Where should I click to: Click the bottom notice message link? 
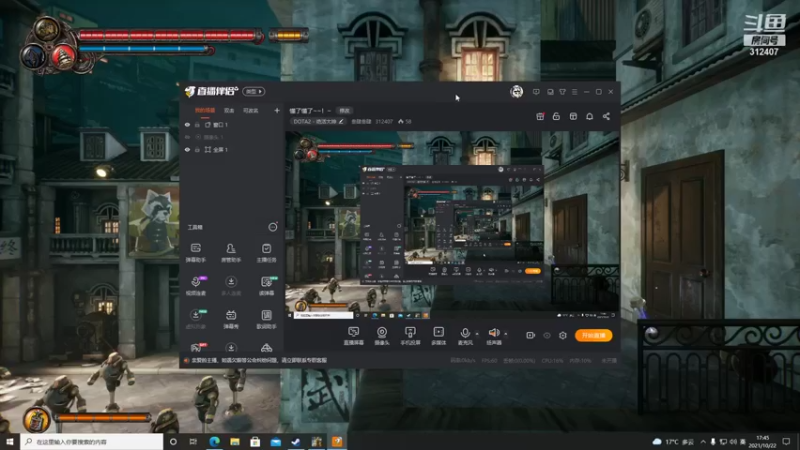pos(258,360)
